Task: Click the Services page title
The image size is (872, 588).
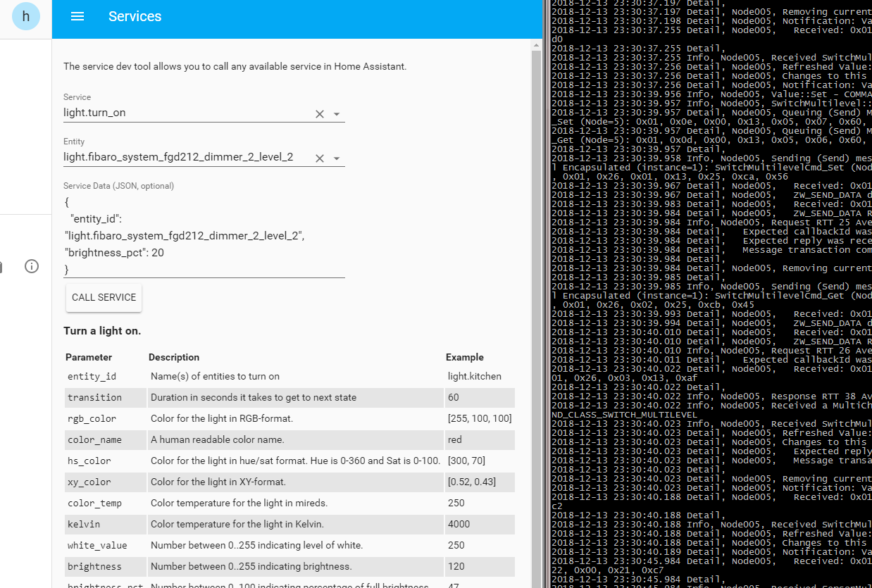Action: tap(135, 17)
